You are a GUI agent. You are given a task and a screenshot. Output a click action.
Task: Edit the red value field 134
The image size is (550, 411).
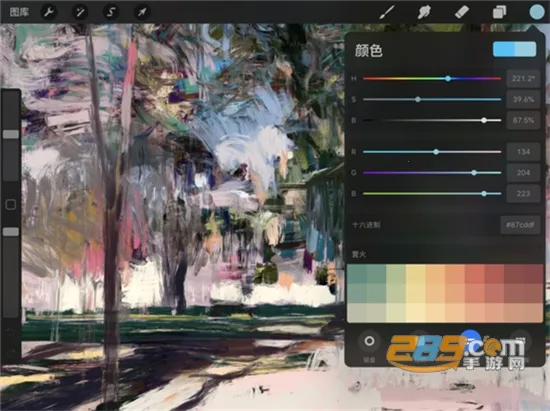pyautogui.click(x=523, y=152)
